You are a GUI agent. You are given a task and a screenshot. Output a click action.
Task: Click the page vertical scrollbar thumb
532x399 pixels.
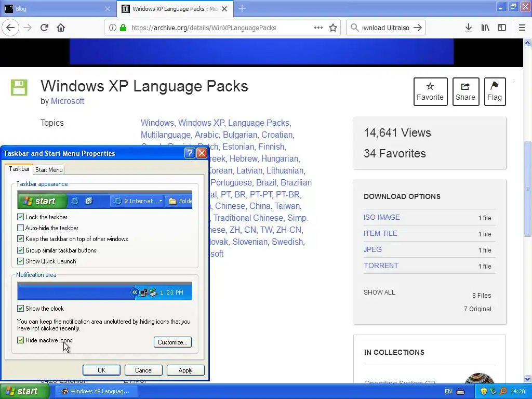coord(528,188)
